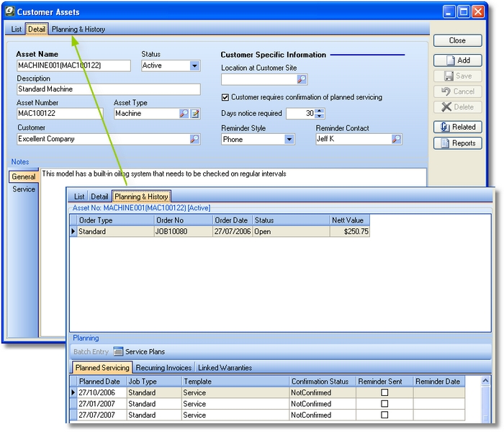Toggle customer requires confirmation checkbox
The width and height of the screenshot is (504, 432).
click(x=225, y=97)
